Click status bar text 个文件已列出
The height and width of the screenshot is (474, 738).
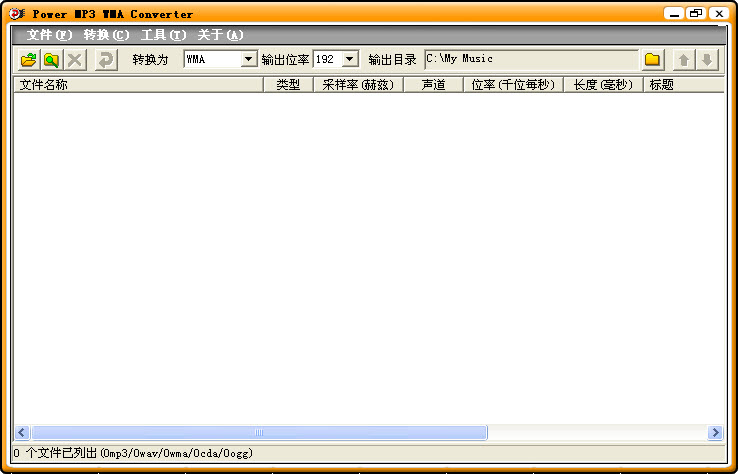click(61, 453)
